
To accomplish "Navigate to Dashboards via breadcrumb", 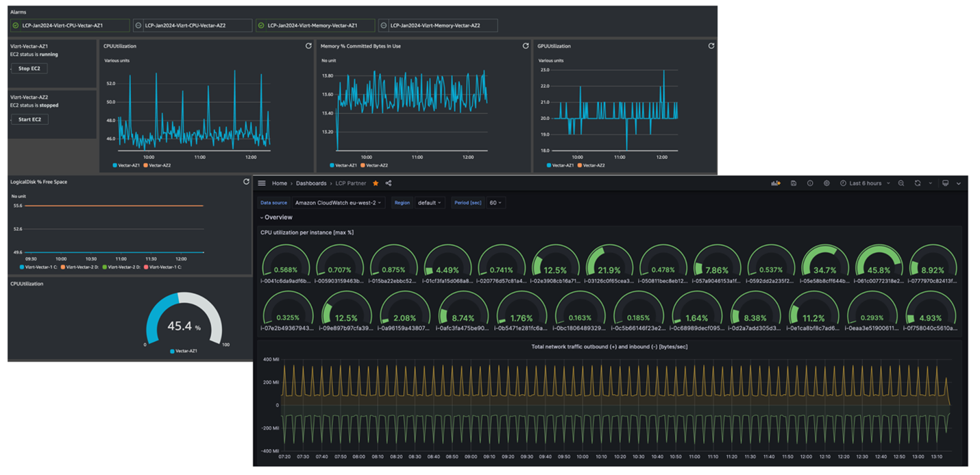I will (311, 183).
